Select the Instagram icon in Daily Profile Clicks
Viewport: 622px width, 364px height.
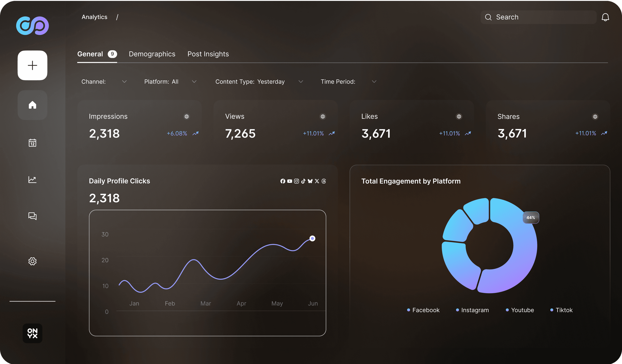pos(296,181)
